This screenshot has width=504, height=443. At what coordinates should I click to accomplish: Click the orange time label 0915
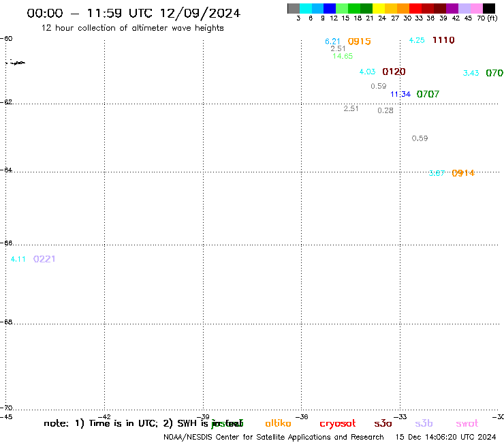click(x=360, y=42)
